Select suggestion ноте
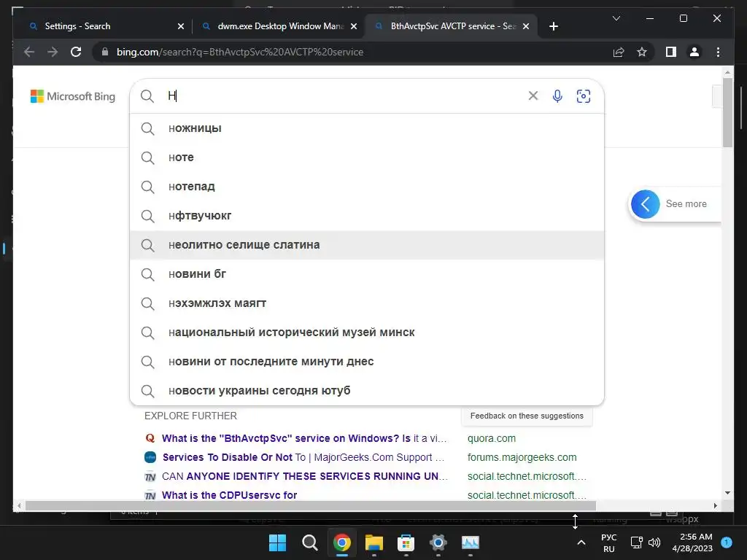 click(367, 157)
